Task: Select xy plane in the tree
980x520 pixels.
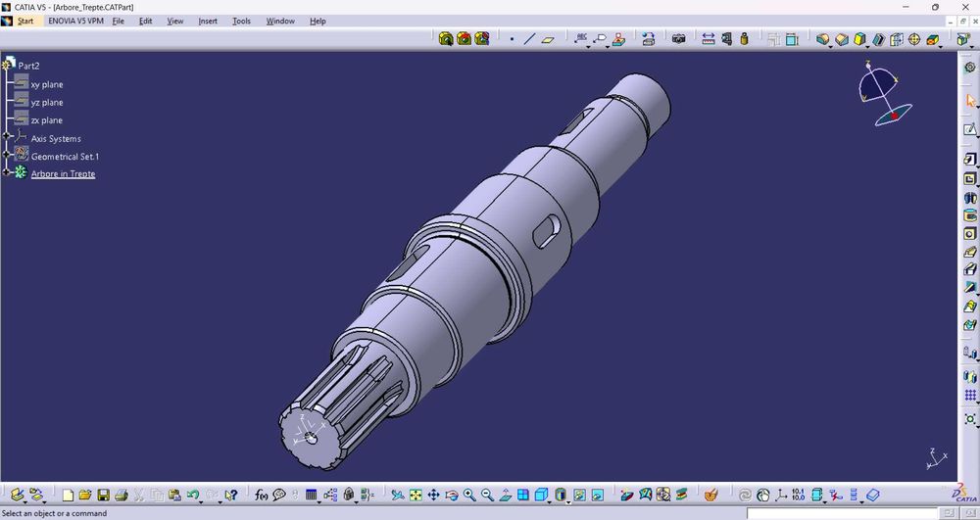Action: [x=47, y=84]
